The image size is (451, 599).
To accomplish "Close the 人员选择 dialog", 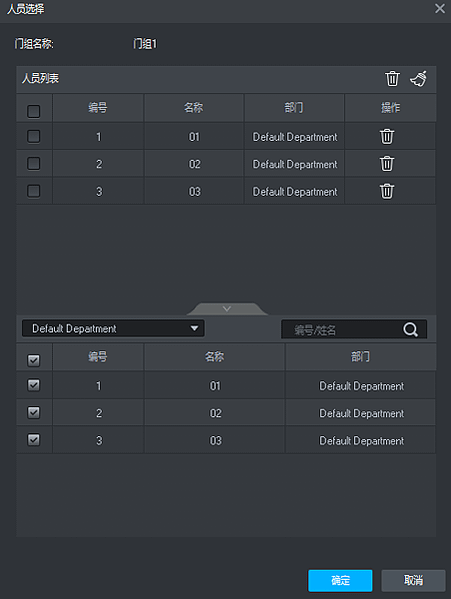I will pos(440,8).
